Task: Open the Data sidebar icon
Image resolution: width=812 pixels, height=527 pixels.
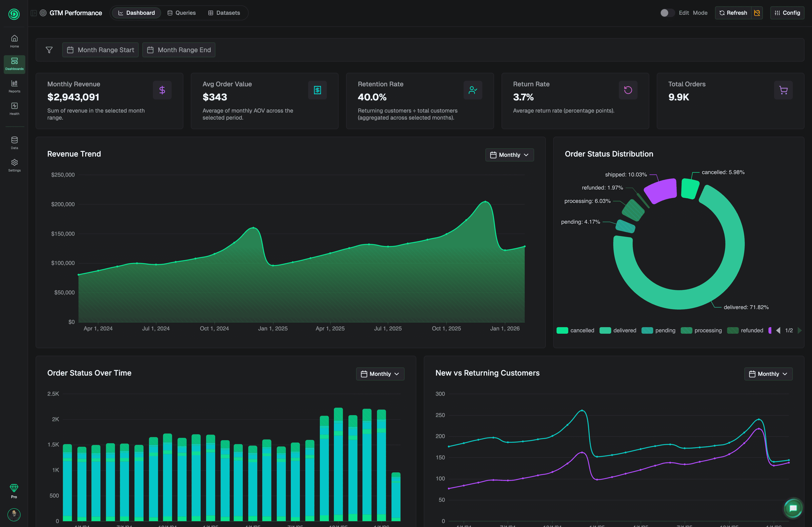Action: 14,143
